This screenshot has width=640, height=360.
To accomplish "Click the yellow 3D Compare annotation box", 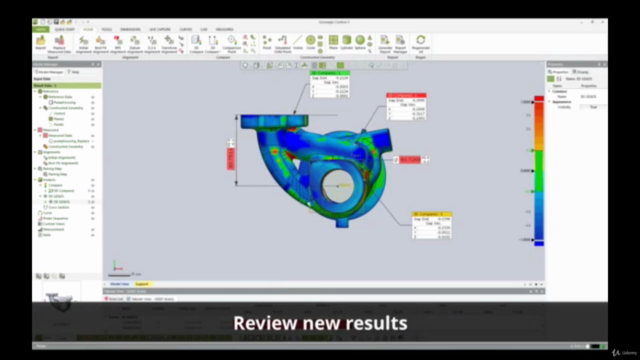I will click(x=432, y=225).
